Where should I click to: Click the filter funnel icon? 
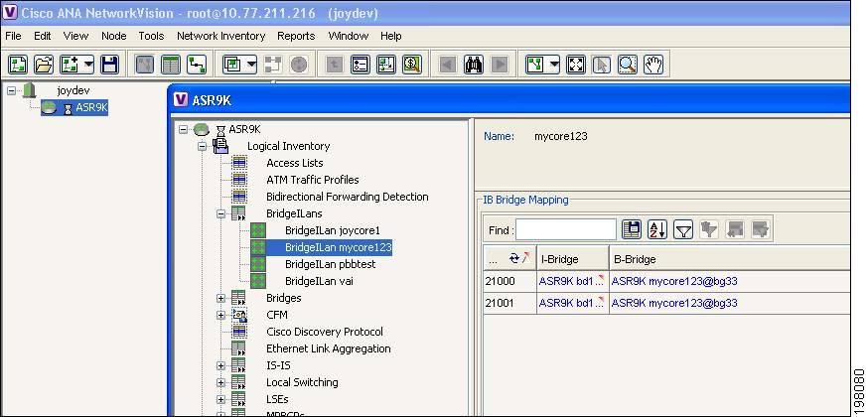click(x=683, y=229)
